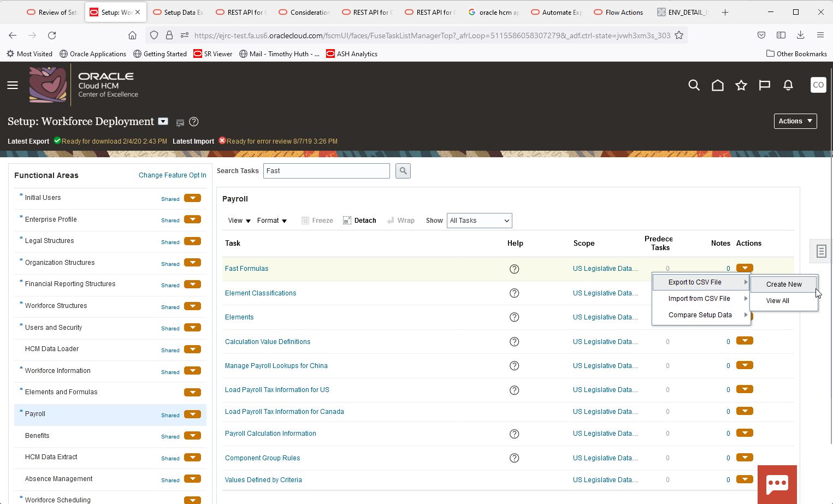Select Create New from export submenu
The width and height of the screenshot is (833, 504).
pyautogui.click(x=783, y=284)
